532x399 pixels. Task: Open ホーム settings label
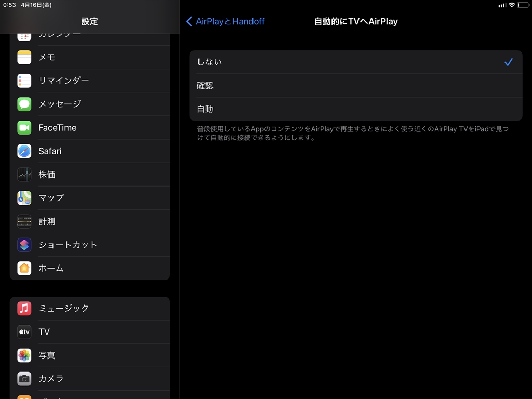coord(51,268)
